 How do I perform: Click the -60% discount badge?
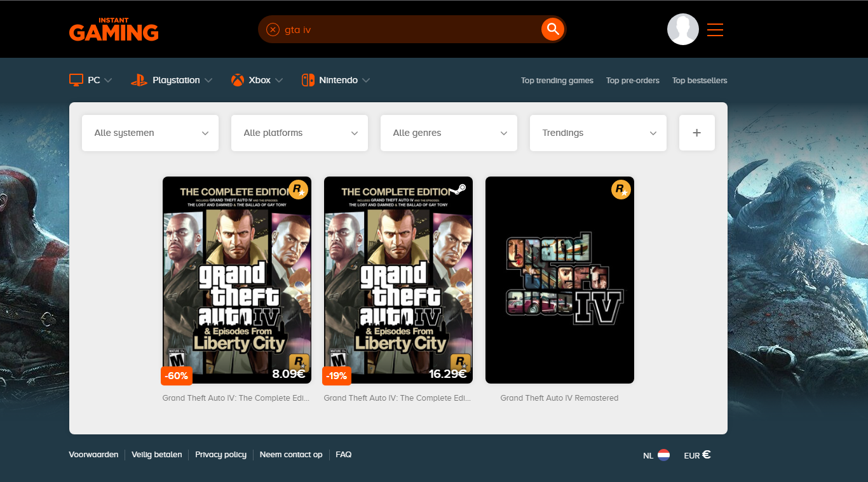point(176,376)
